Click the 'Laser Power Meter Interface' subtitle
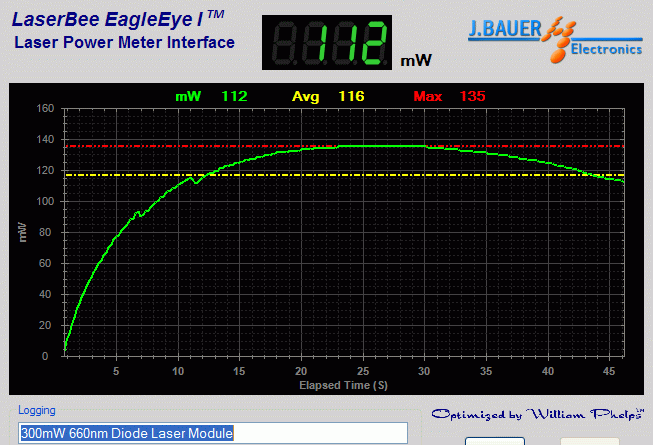Viewport: 653px width, 445px height. tap(125, 42)
